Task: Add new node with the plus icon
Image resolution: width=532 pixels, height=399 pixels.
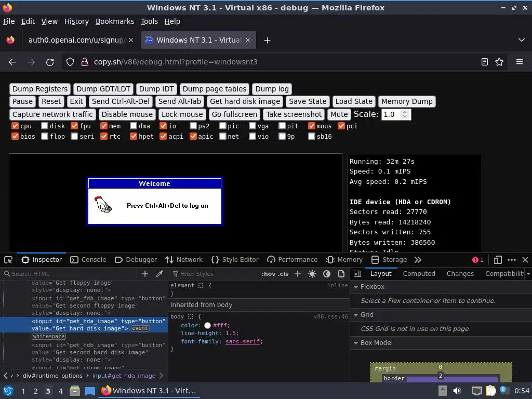Action: point(145,274)
